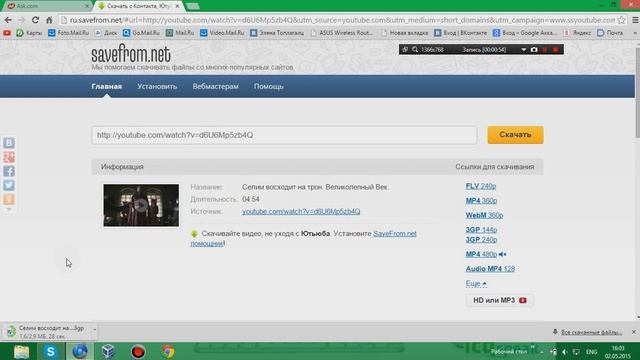Open Вебмастерам navigation item

tap(216, 87)
